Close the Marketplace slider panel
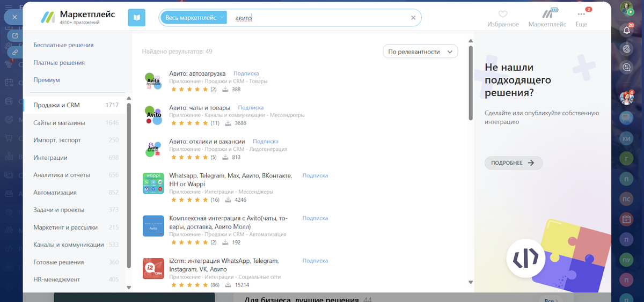This screenshot has height=302, width=644. (14, 17)
